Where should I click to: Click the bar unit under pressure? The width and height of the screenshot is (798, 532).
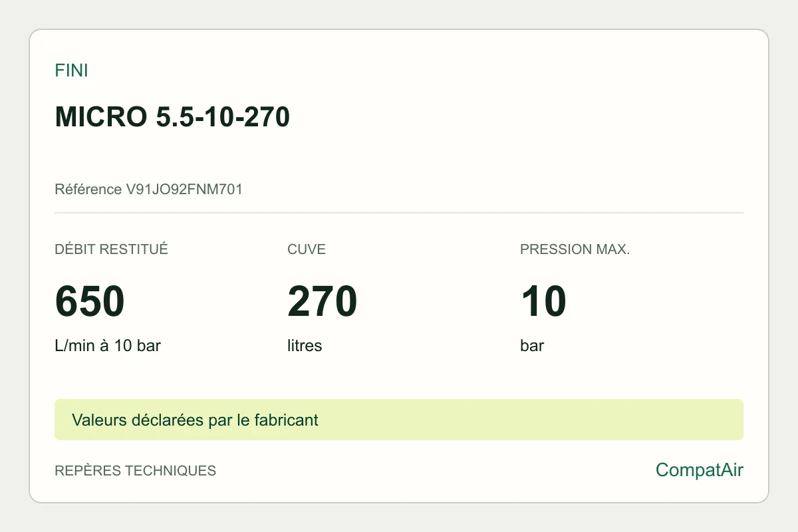point(532,346)
